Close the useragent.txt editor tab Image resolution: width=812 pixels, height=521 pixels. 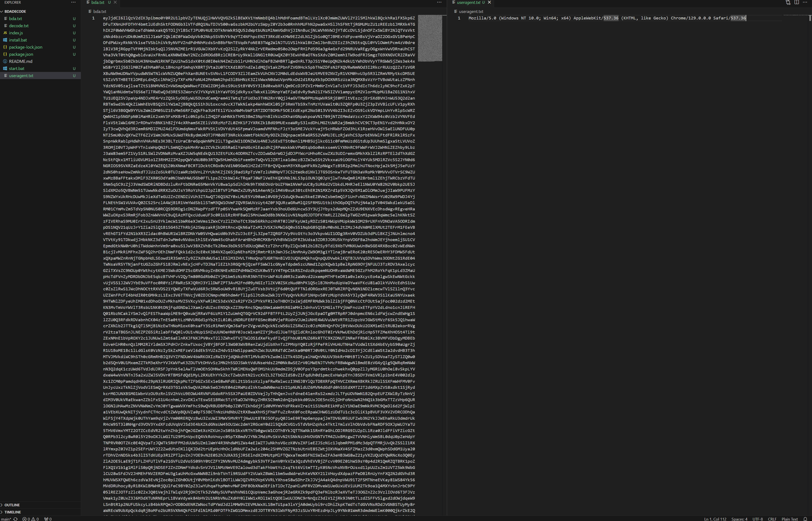(489, 2)
